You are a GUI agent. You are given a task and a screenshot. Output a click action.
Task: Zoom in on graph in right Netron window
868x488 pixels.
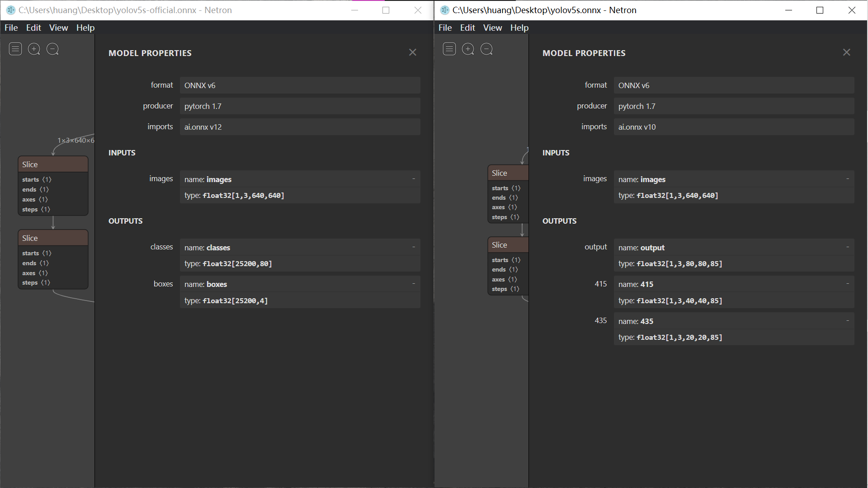pyautogui.click(x=468, y=49)
